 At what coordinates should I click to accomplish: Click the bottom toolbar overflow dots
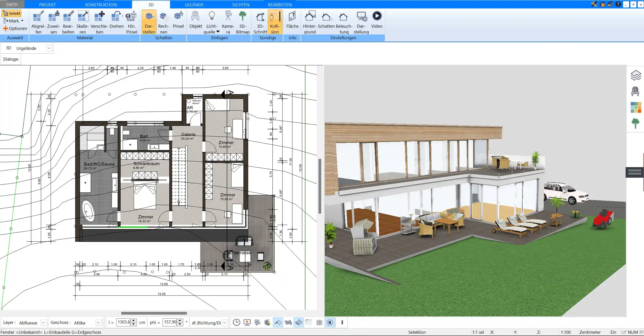pyautogui.click(x=342, y=322)
